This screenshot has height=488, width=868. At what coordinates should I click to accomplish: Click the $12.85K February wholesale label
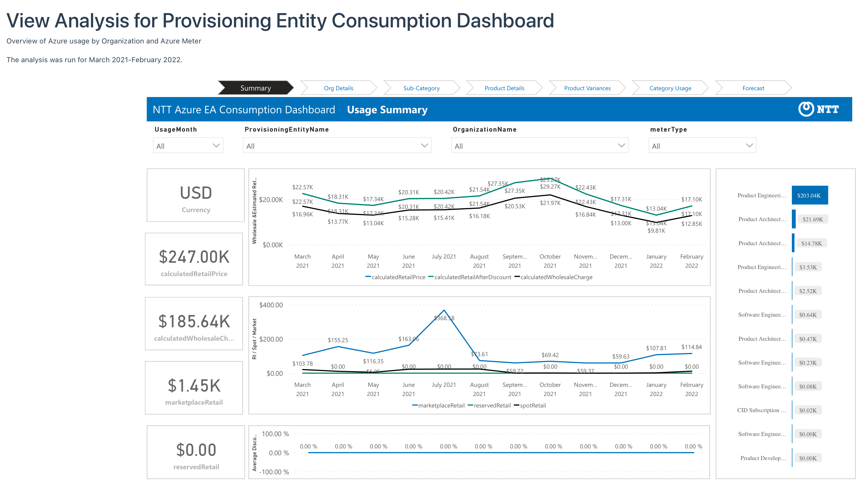click(691, 224)
